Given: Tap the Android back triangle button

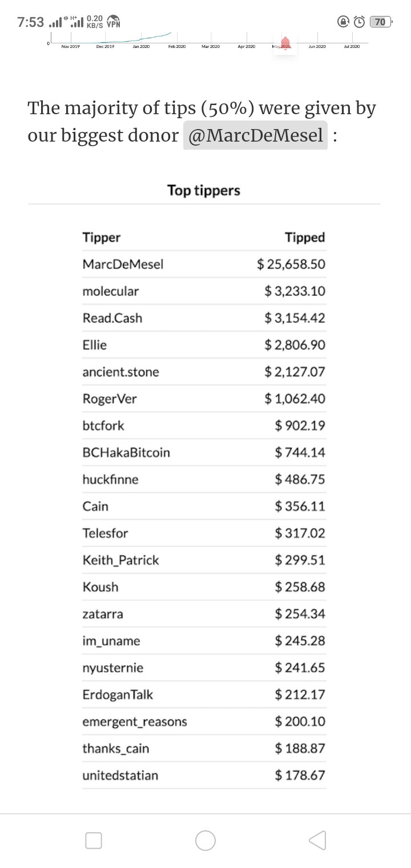Looking at the screenshot, I should click(317, 840).
